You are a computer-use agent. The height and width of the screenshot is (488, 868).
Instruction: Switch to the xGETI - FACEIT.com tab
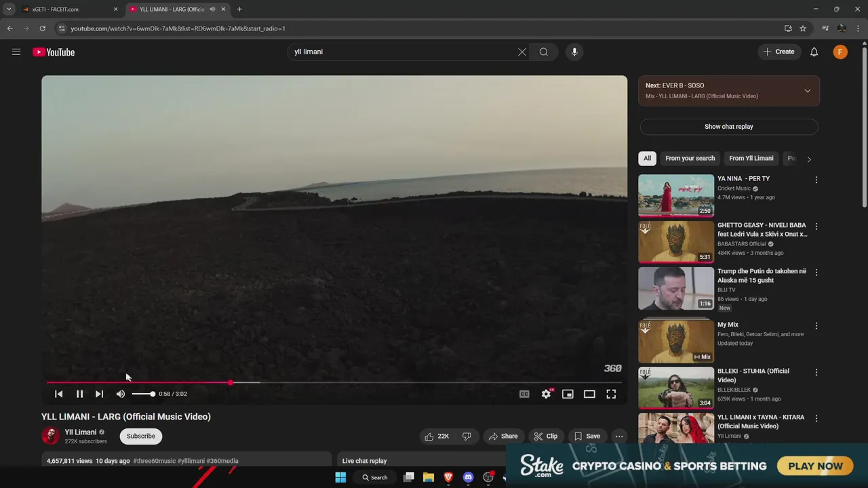point(68,9)
